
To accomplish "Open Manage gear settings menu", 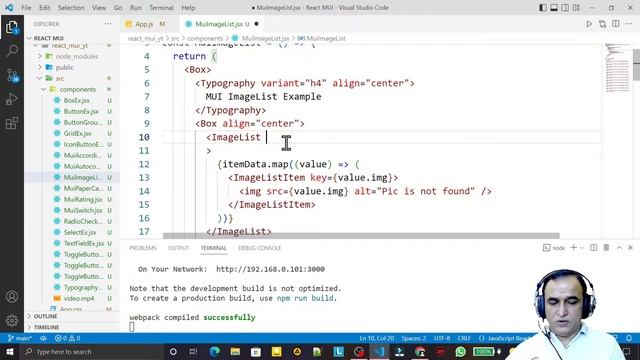I will 12,320.
